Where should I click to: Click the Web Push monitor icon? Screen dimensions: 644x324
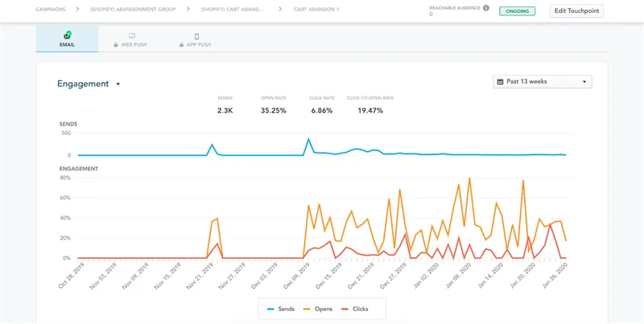(132, 35)
